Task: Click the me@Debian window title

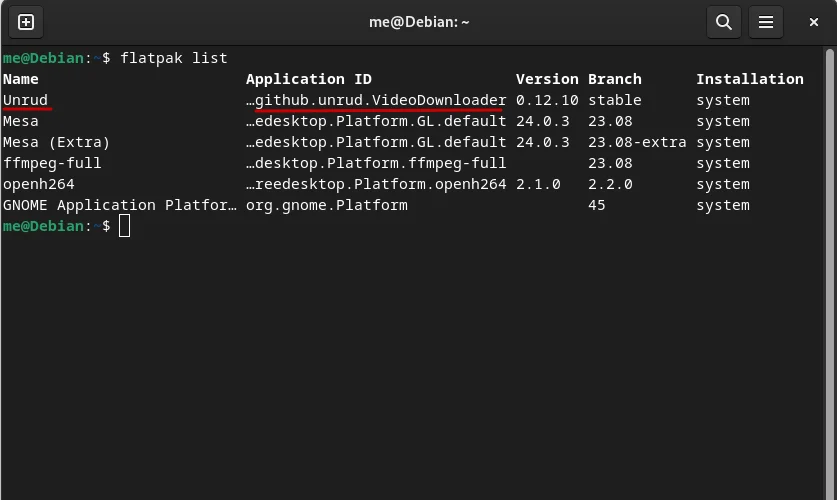Action: (x=419, y=22)
